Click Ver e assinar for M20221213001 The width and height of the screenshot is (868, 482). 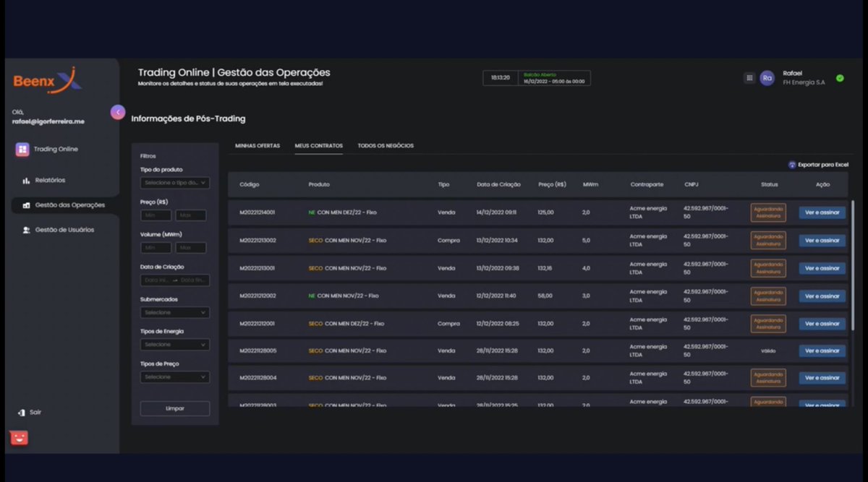tap(822, 268)
